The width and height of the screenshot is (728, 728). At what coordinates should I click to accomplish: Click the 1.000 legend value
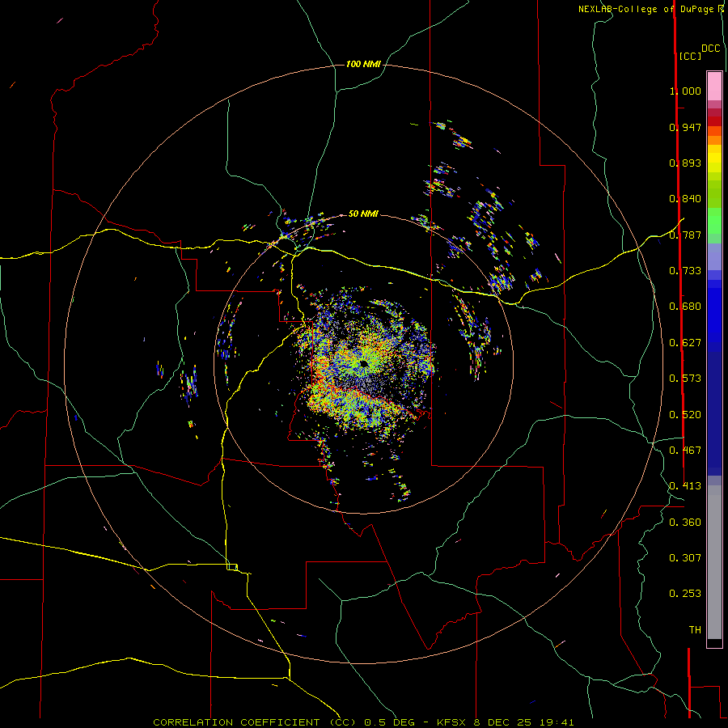tap(685, 91)
